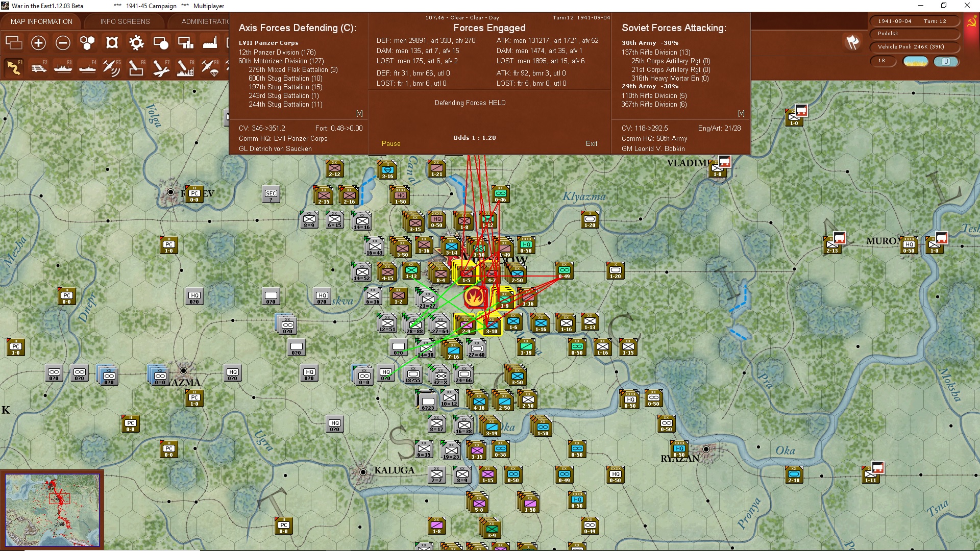This screenshot has width=980, height=551.
Task: Select the F8 bomb city mode icon
Action: (x=185, y=68)
